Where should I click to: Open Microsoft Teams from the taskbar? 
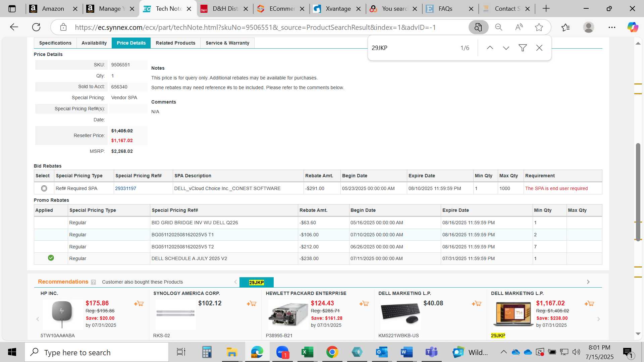[432, 352]
